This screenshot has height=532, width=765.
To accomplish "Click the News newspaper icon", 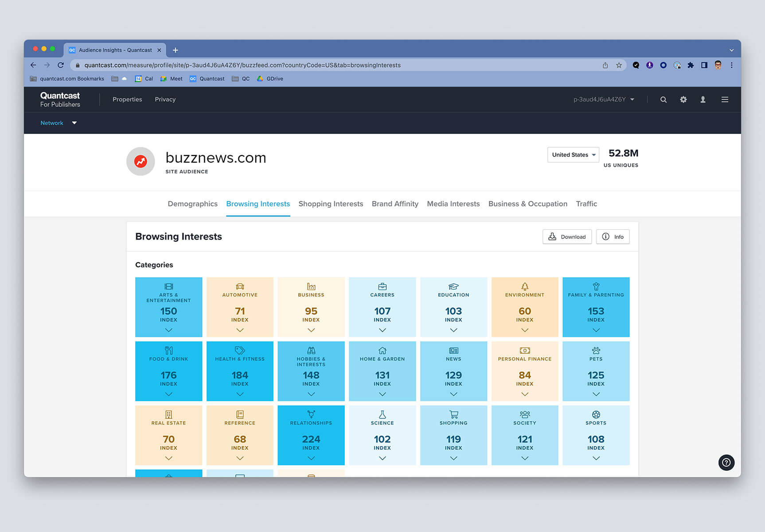I will coord(453,350).
